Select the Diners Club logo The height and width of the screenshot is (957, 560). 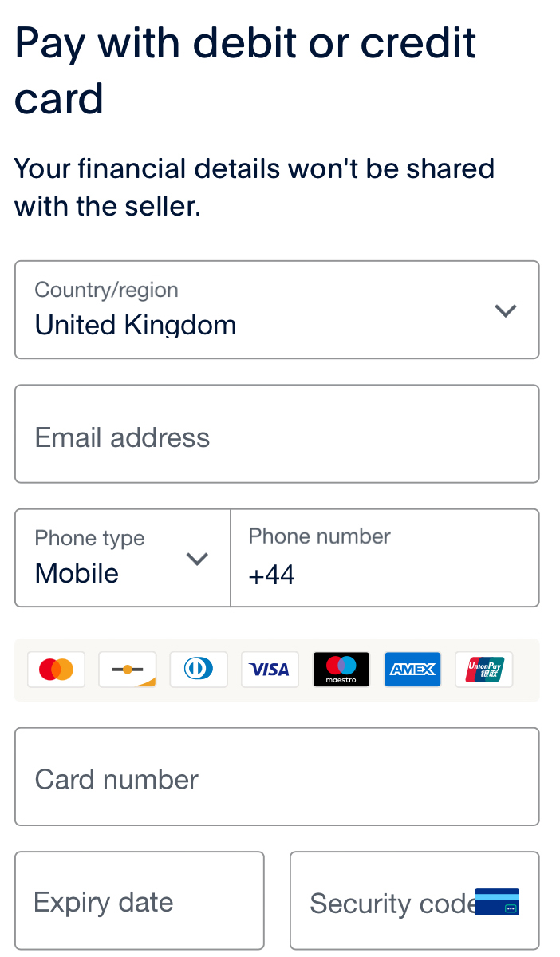tap(198, 670)
